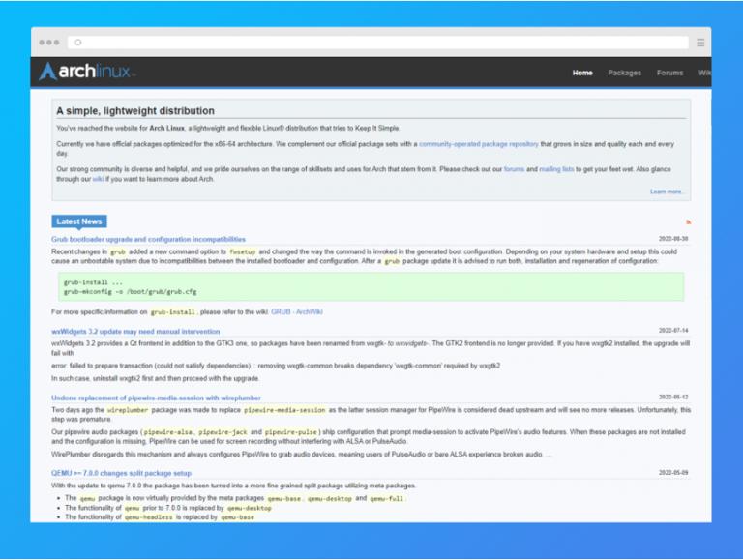This screenshot has height=560, width=743.
Task: Open the Forums navigation item
Action: click(x=669, y=73)
